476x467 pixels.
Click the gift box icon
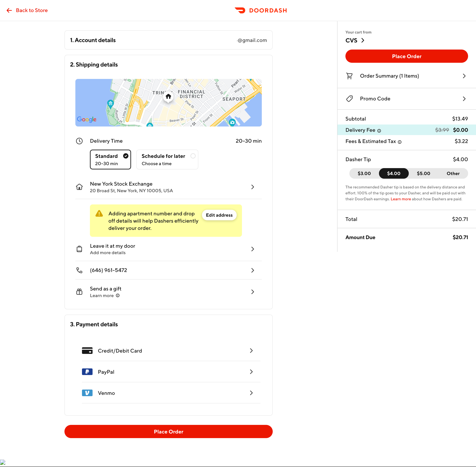tap(79, 292)
